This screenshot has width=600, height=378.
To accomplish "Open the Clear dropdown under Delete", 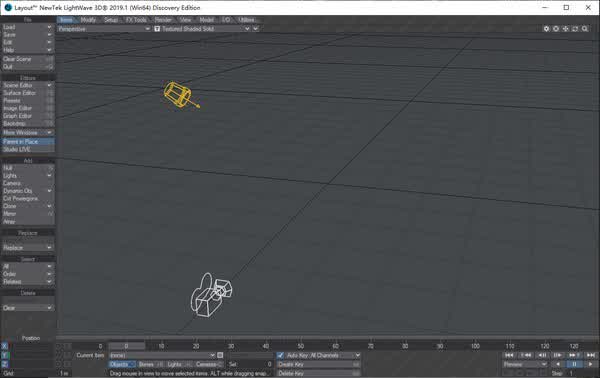I will (x=27, y=308).
